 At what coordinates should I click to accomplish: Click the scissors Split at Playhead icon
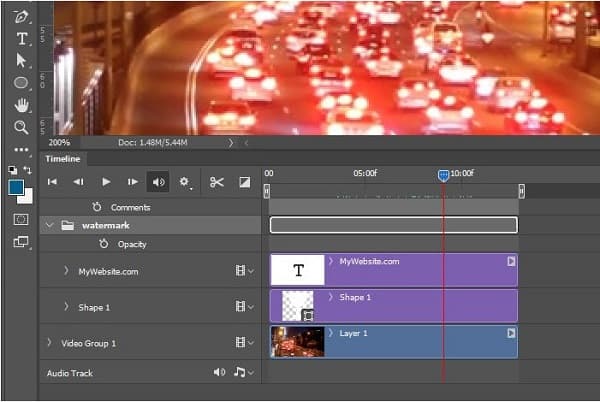tap(217, 182)
